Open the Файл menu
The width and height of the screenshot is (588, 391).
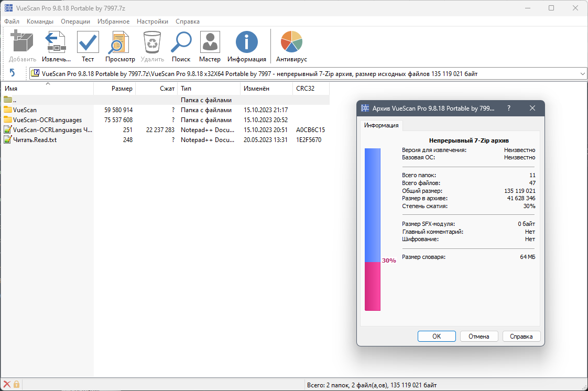tap(11, 21)
